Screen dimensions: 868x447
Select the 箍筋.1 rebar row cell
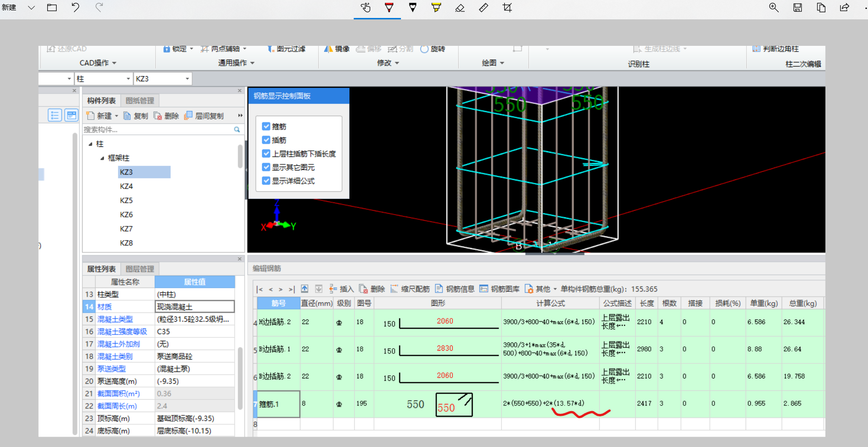pos(279,404)
